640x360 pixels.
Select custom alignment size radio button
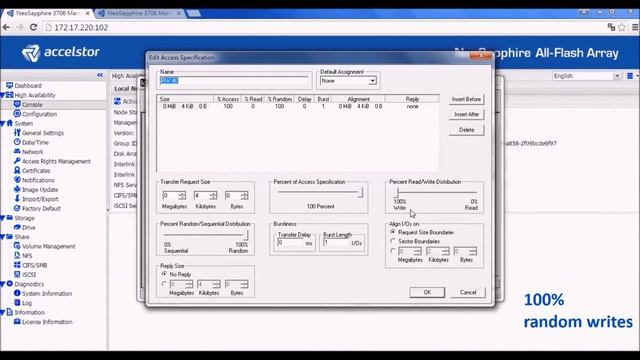tap(393, 251)
